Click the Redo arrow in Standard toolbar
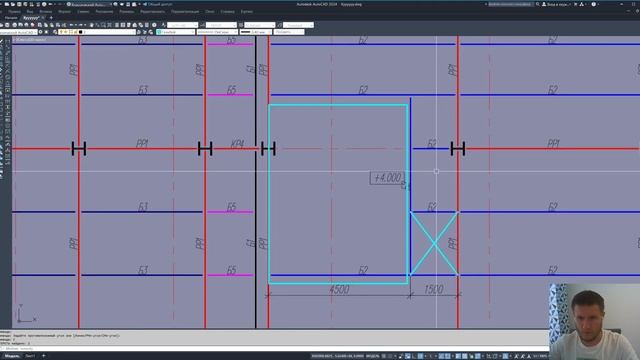 [81, 25]
